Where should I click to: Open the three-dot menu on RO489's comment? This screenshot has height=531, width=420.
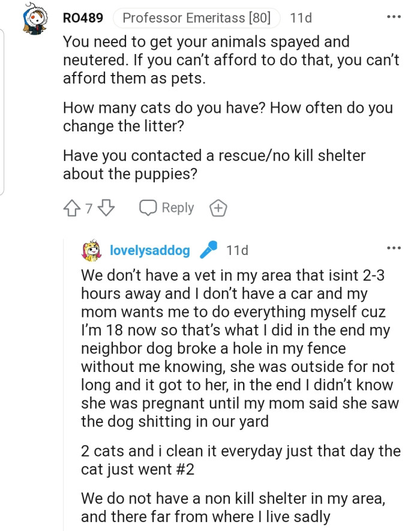point(393,17)
